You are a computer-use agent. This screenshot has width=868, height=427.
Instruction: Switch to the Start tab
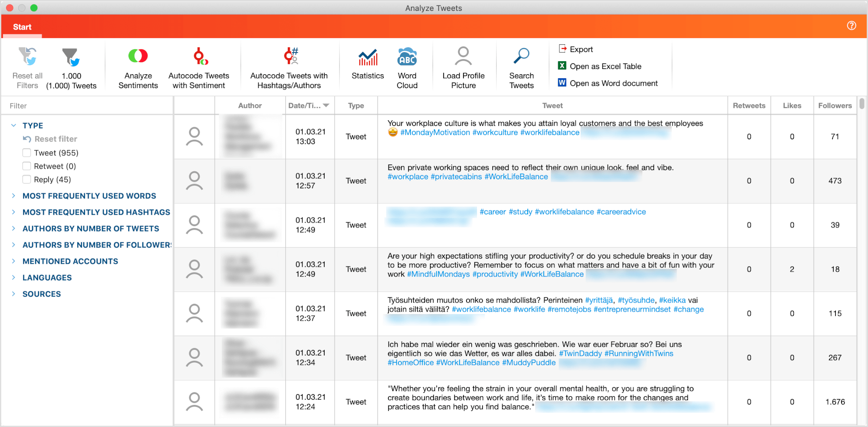point(22,26)
